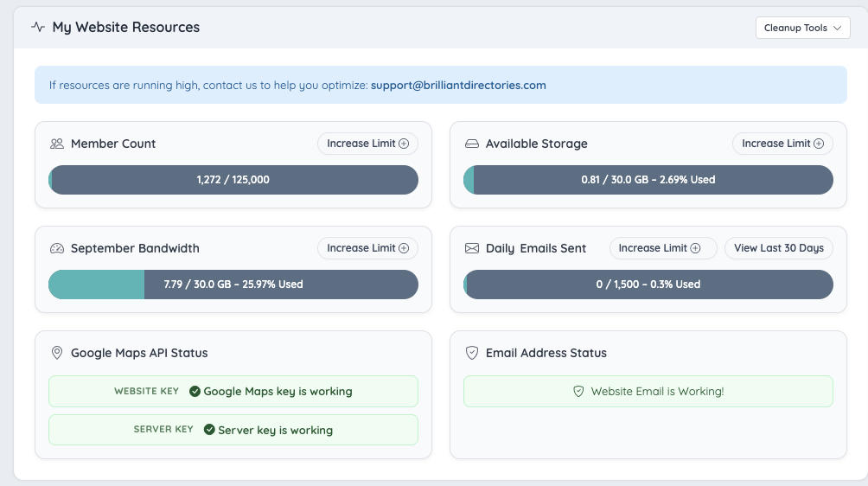Click the Server Key green checkmark icon

pyautogui.click(x=209, y=430)
